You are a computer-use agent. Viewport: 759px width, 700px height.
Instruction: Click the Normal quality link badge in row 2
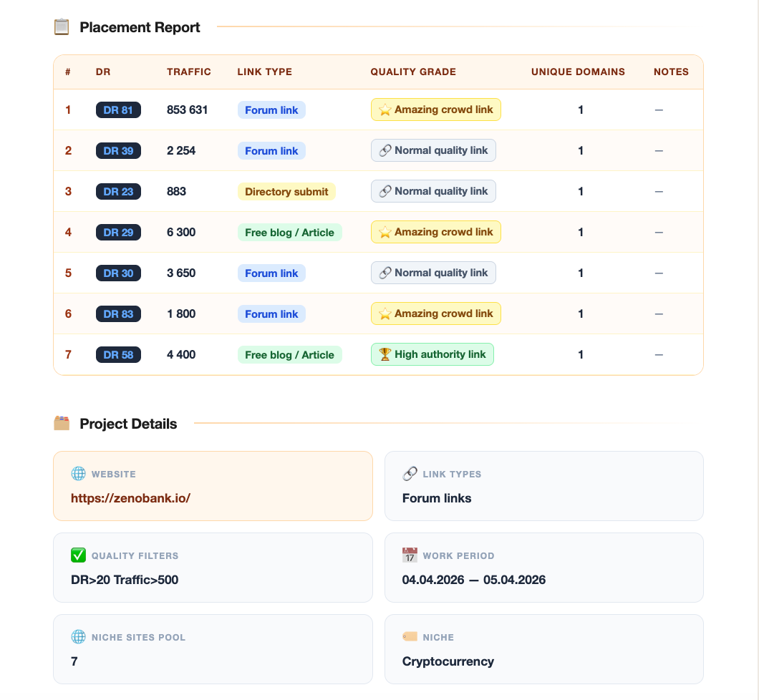[x=433, y=150]
